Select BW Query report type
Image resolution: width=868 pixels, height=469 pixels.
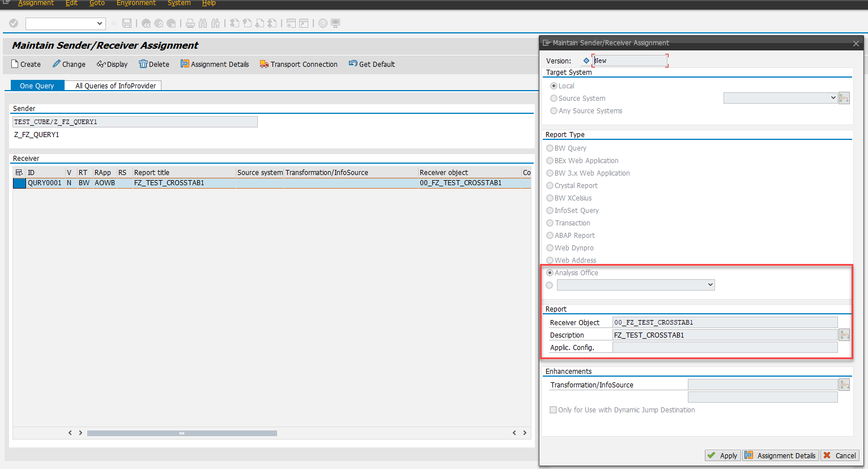550,148
